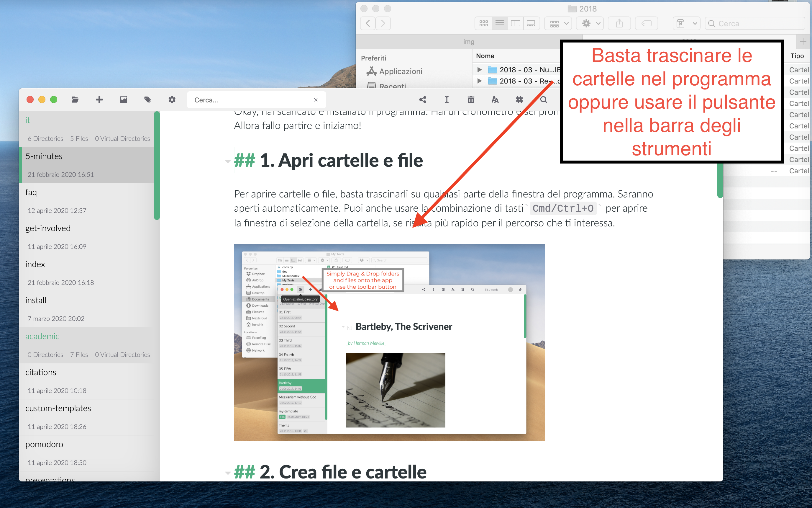Switch Finder to column view
The height and width of the screenshot is (508, 812).
[515, 24]
